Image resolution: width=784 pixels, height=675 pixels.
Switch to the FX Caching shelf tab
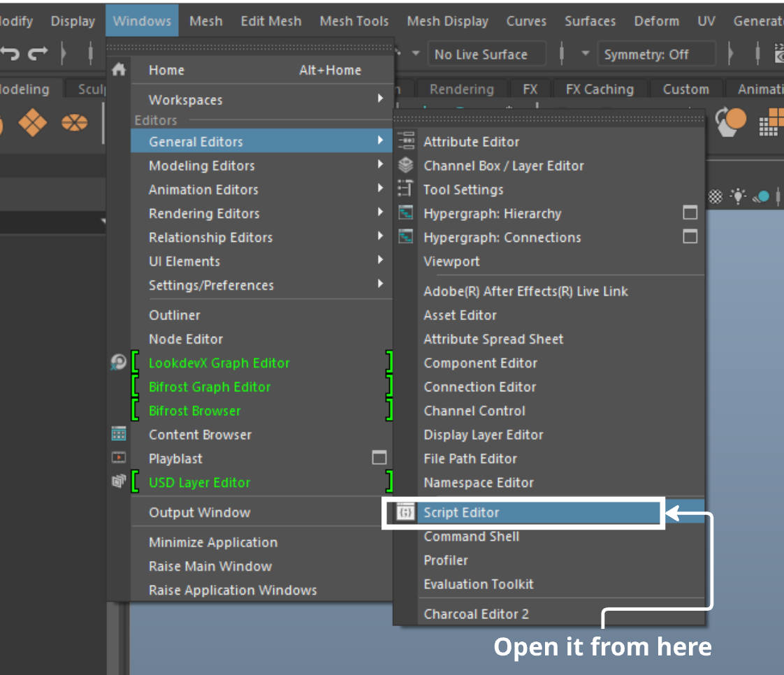600,89
